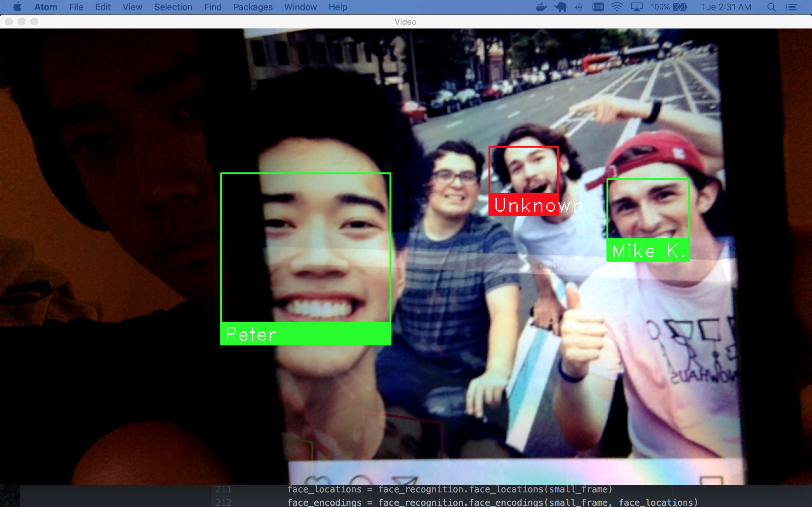
Task: Open the AirPlay display menu
Action: pyautogui.click(x=637, y=7)
